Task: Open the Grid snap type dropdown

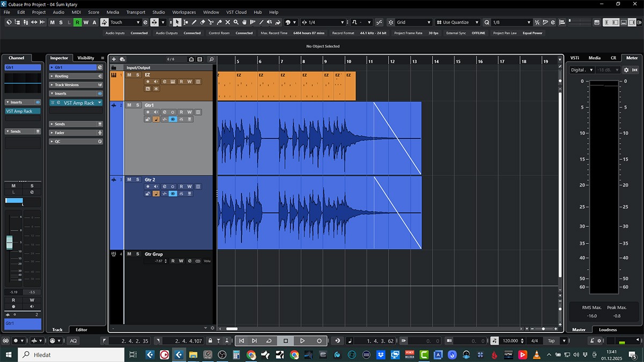Action: (x=414, y=23)
